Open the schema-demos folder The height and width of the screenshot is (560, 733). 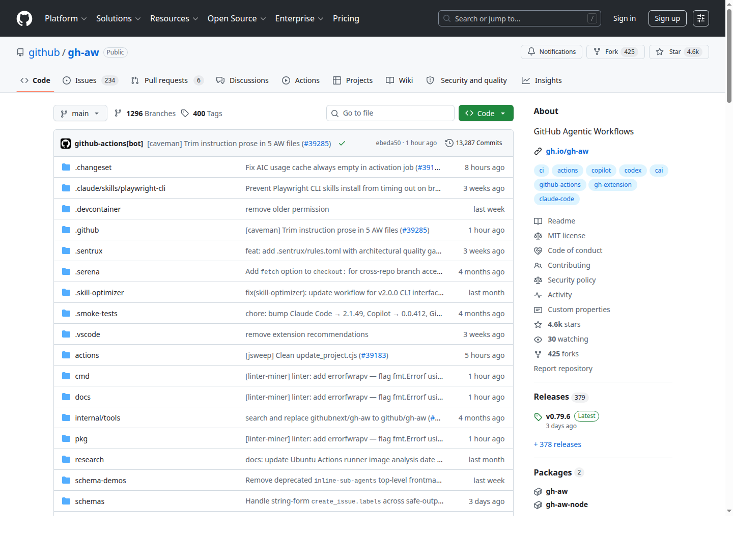100,480
